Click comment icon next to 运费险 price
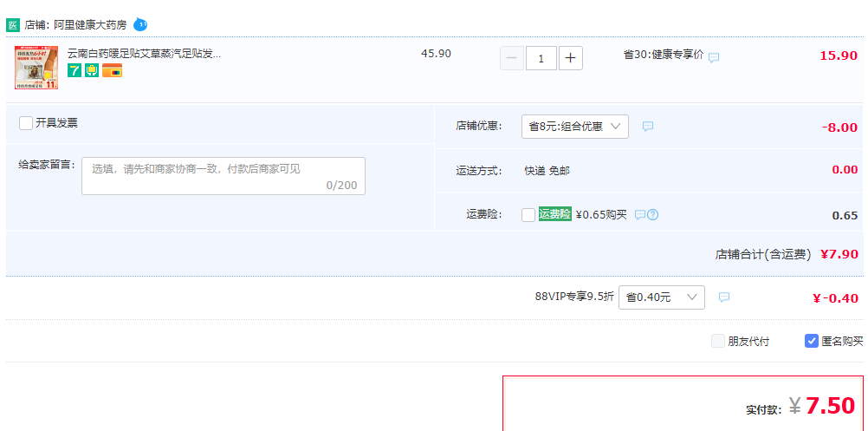868x431 pixels. (x=640, y=215)
